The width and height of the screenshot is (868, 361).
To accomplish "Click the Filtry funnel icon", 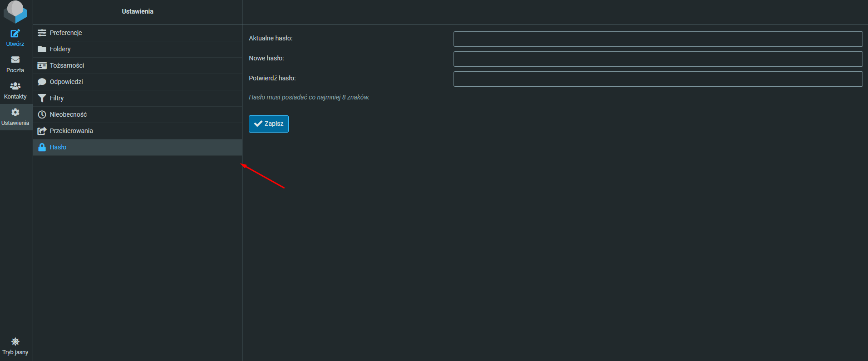I will pyautogui.click(x=42, y=98).
